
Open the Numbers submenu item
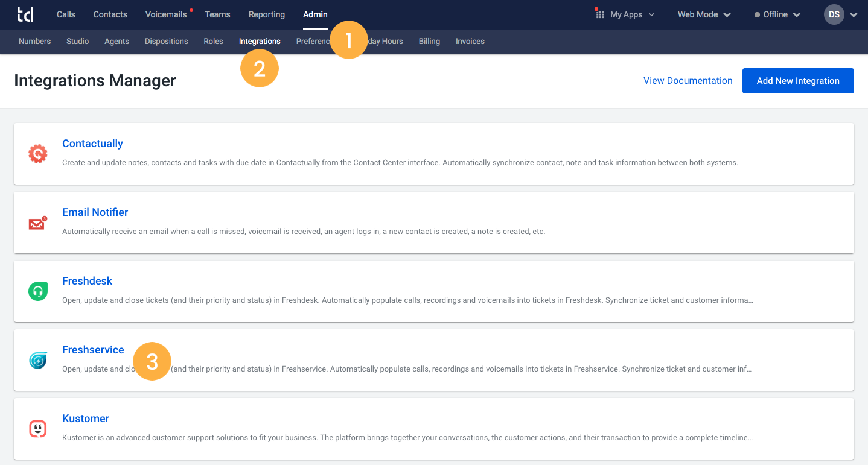pos(34,41)
